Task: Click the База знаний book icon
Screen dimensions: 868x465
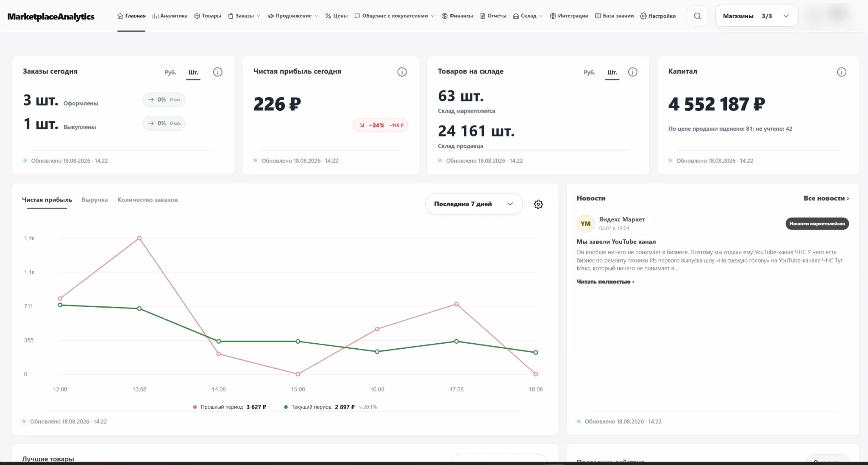Action: (x=598, y=16)
